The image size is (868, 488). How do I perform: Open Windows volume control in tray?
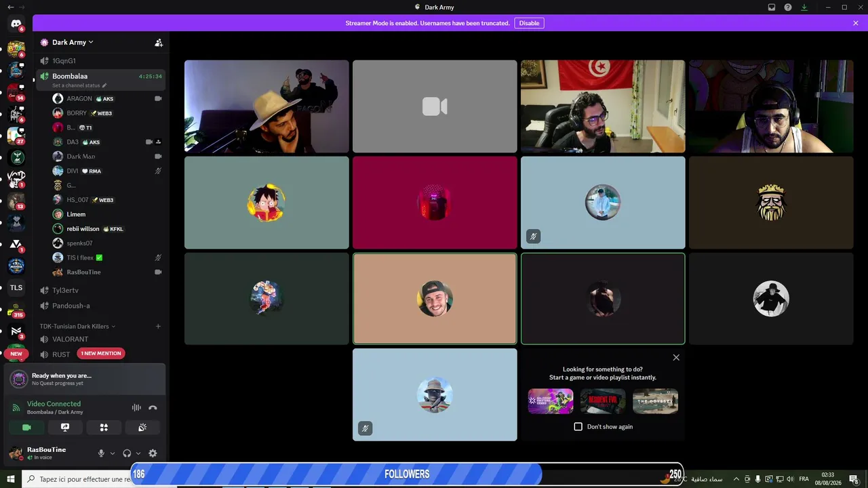pyautogui.click(x=790, y=479)
